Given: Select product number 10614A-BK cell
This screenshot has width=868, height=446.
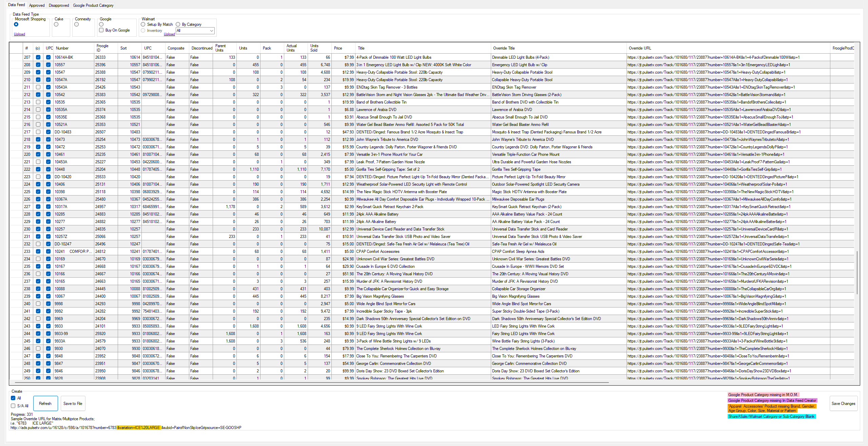Looking at the screenshot, I should (74, 57).
